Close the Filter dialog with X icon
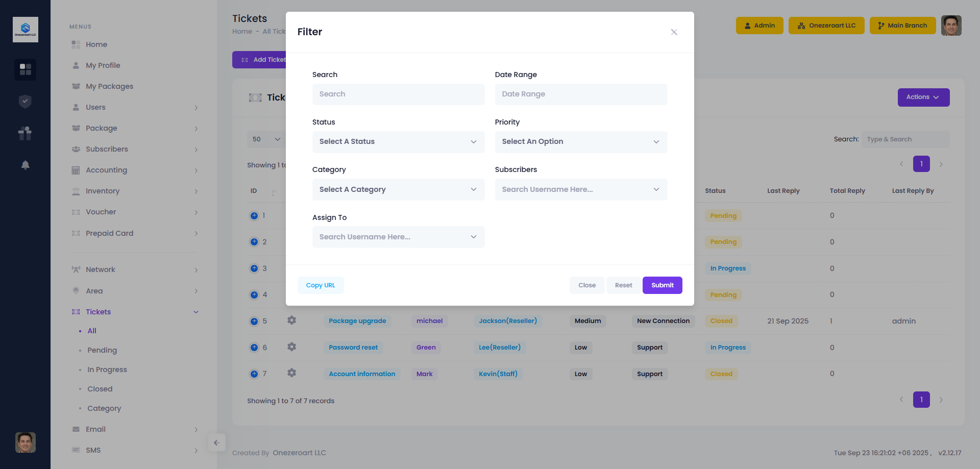This screenshot has height=469, width=980. 674,32
